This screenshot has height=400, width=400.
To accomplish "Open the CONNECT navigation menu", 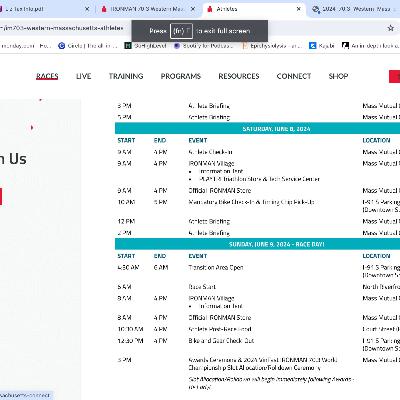I will tap(294, 76).
